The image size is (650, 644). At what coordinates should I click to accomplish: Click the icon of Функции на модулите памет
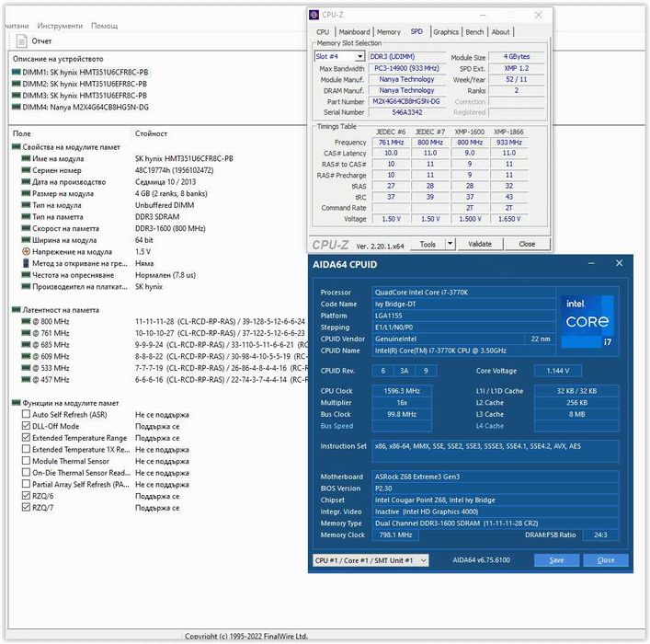pos(17,402)
